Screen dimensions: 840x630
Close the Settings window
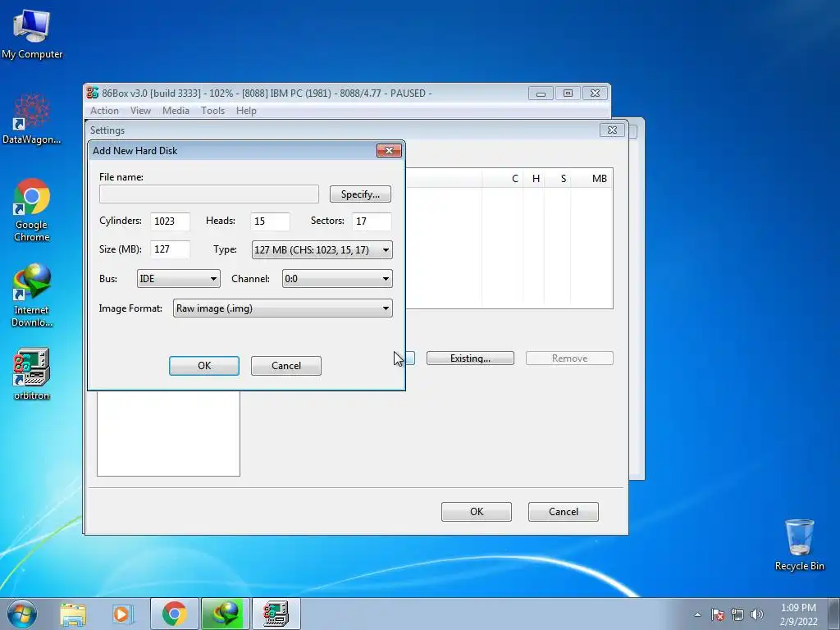(612, 130)
